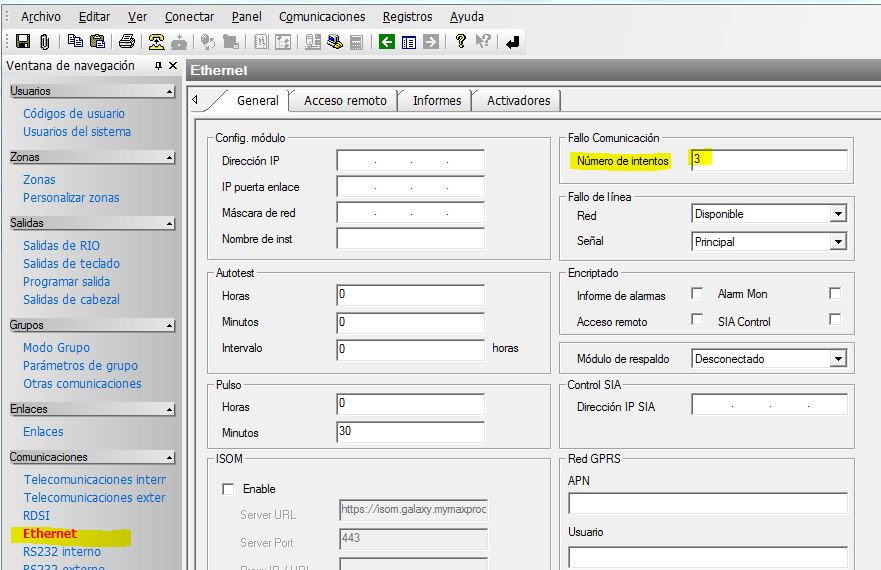Viewport: 881px width, 570px height.
Task: Click the Dirección IP SIA field
Action: click(769, 405)
